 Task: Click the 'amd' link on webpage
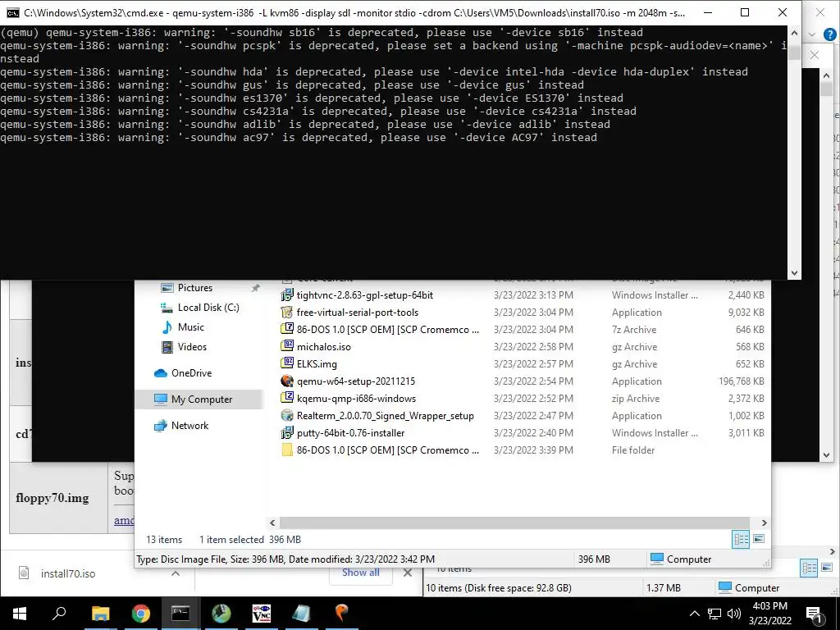125,519
